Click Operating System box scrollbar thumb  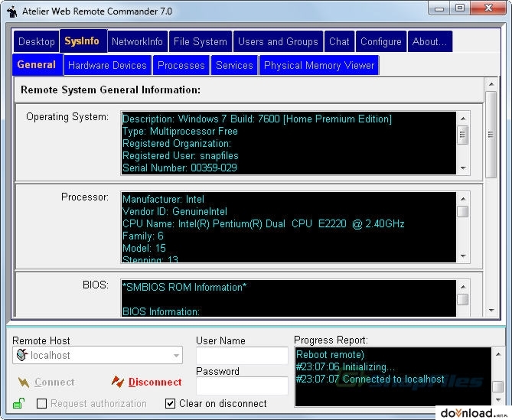[x=463, y=135]
